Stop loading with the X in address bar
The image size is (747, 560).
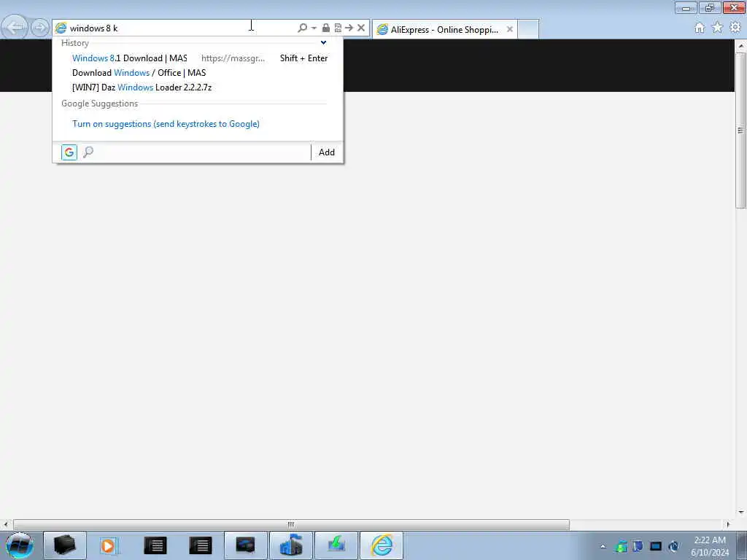361,28
